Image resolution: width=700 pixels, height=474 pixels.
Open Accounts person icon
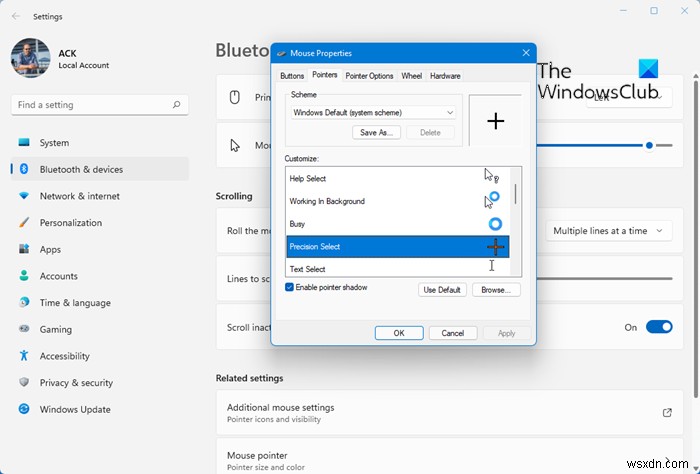click(x=24, y=276)
